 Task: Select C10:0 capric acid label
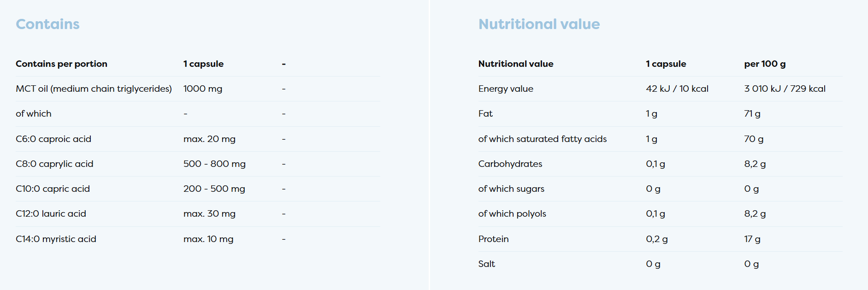[53, 189]
